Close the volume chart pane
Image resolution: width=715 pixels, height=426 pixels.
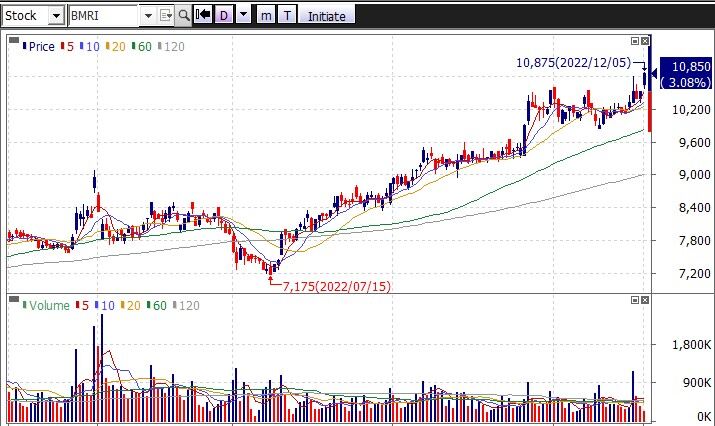[x=646, y=300]
